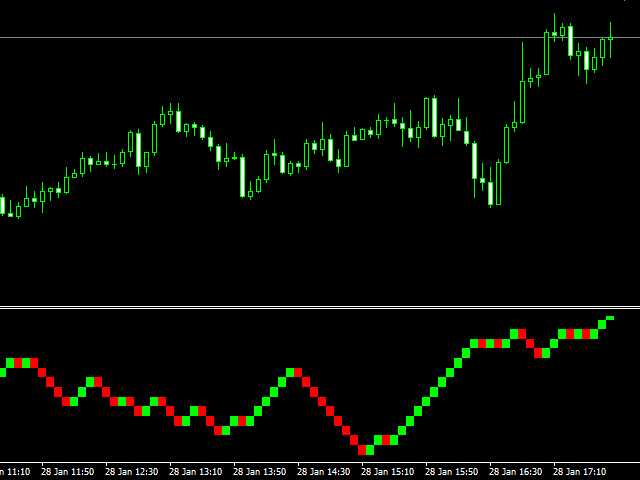This screenshot has width=640, height=480.
Task: Select the tall white bearish candle after 13:10
Action: 242,176
